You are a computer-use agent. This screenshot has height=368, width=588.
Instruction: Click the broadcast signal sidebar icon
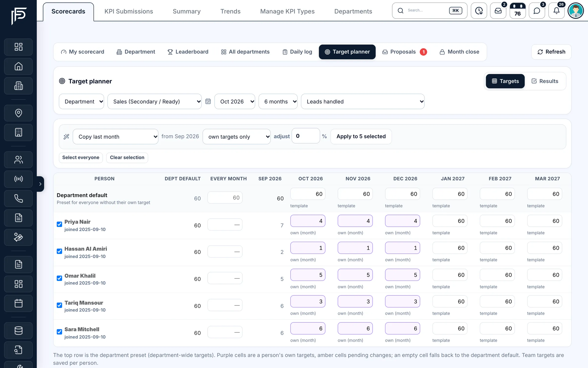pos(18,179)
